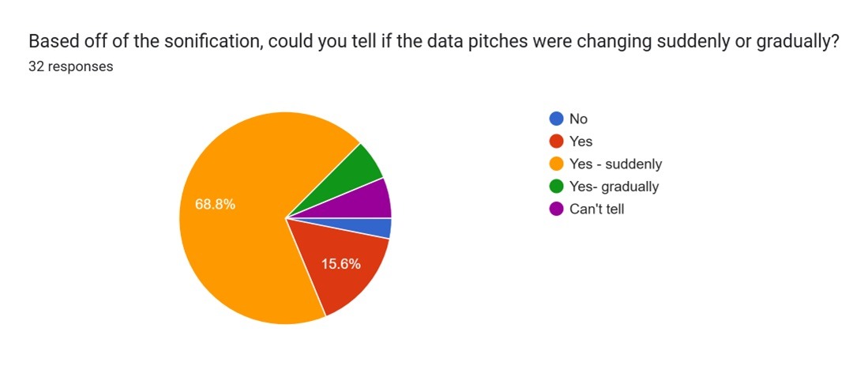Select the 'No' legend label

point(578,119)
